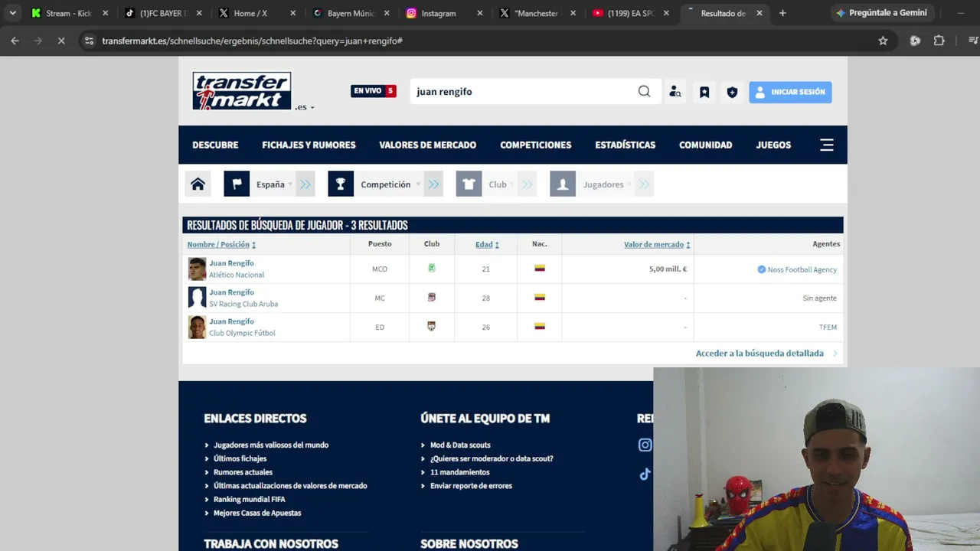Open the bookmark watchlist icon
The width and height of the screenshot is (980, 551).
click(704, 92)
